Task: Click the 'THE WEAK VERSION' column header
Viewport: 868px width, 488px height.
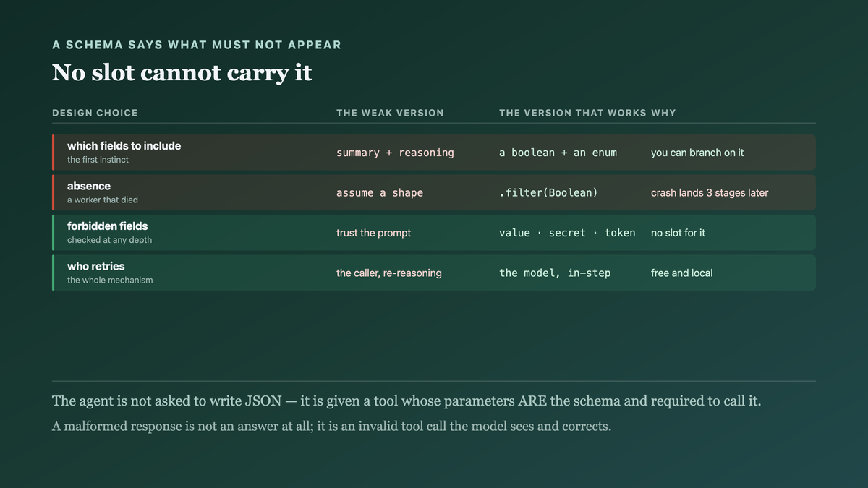Action: [x=390, y=113]
